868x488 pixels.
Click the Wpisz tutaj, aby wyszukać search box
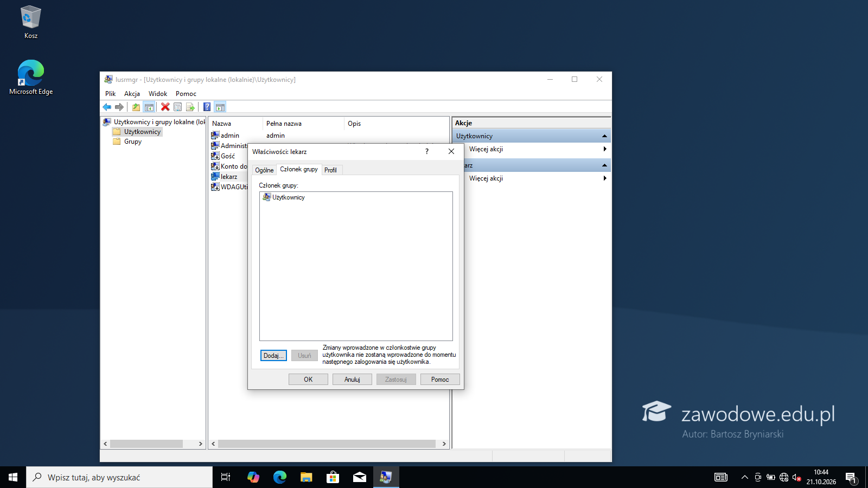(119, 477)
